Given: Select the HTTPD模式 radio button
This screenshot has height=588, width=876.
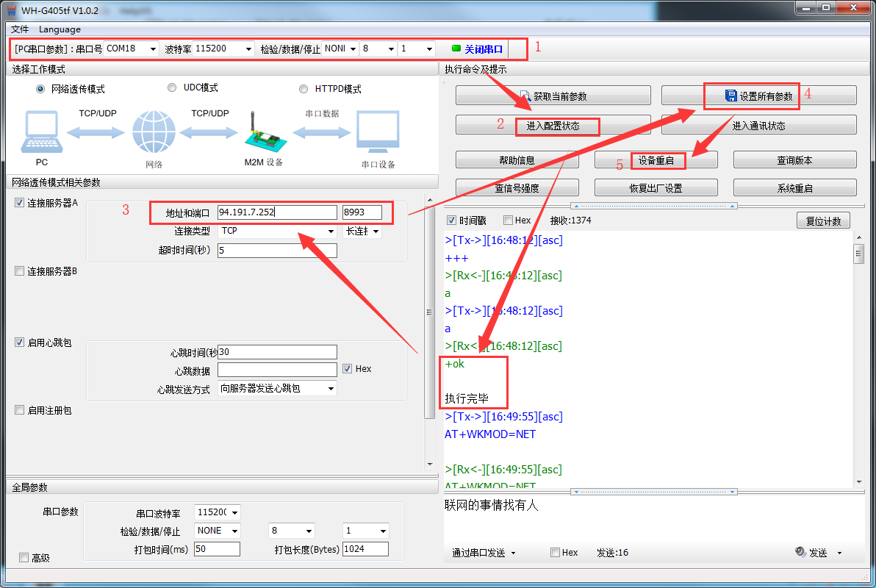Looking at the screenshot, I should point(304,89).
